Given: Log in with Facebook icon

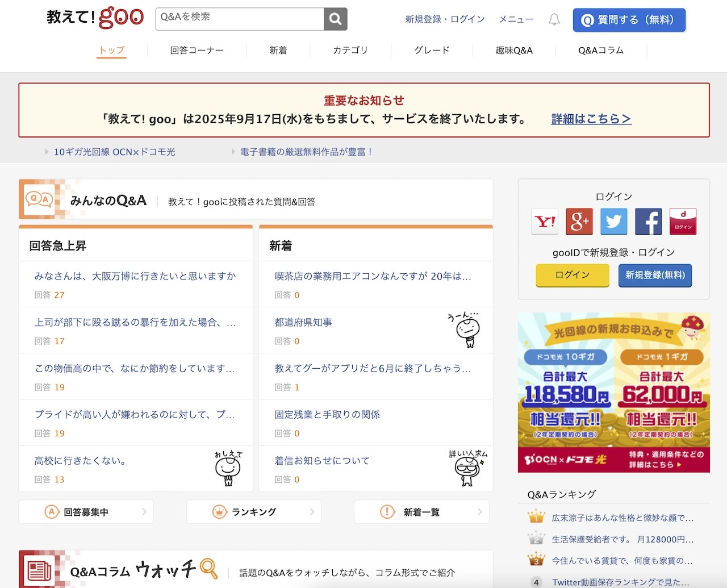Looking at the screenshot, I should click(x=649, y=222).
